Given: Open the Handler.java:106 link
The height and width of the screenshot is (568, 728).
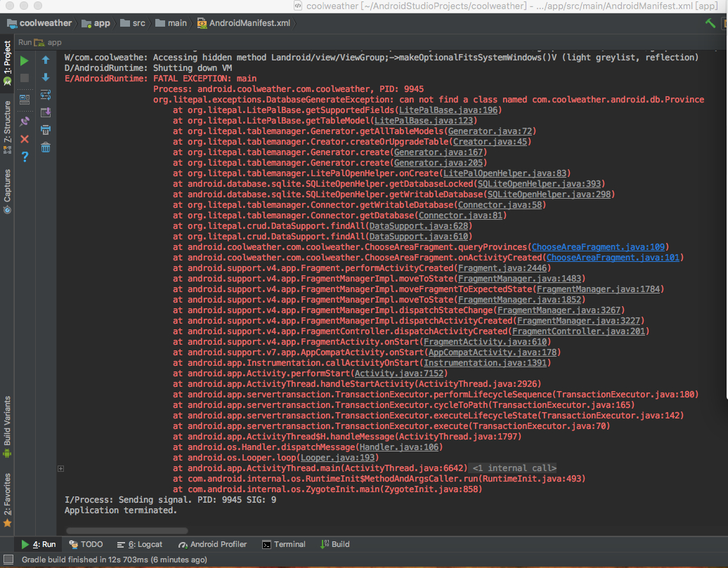Looking at the screenshot, I should pos(399,447).
